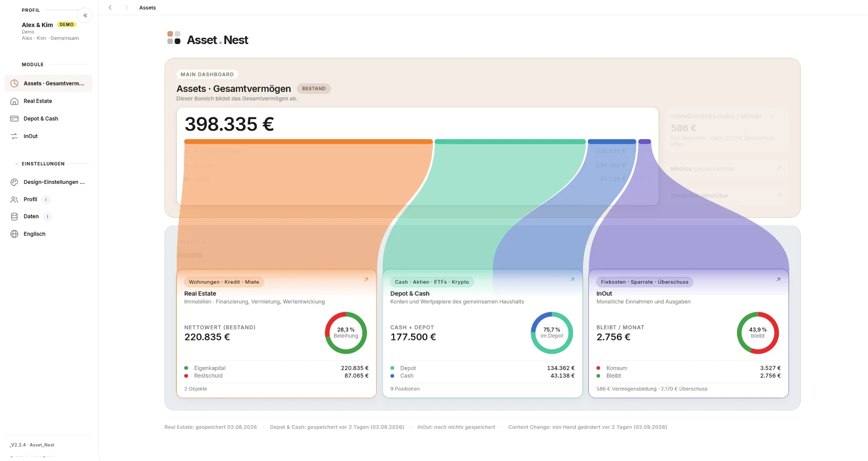Click the Asset.Nest logo squares
The image size is (868, 461).
[173, 38]
